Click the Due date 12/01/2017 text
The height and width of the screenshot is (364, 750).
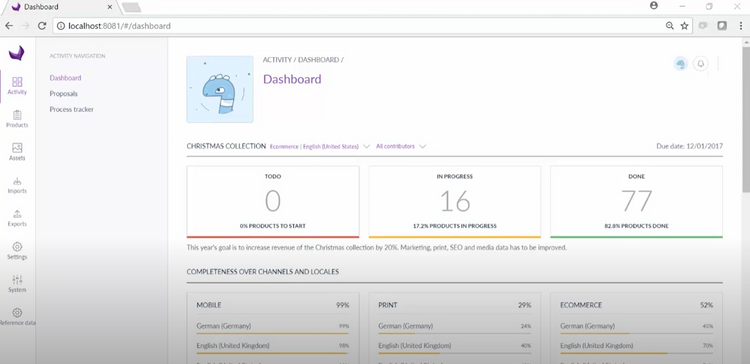click(x=689, y=146)
